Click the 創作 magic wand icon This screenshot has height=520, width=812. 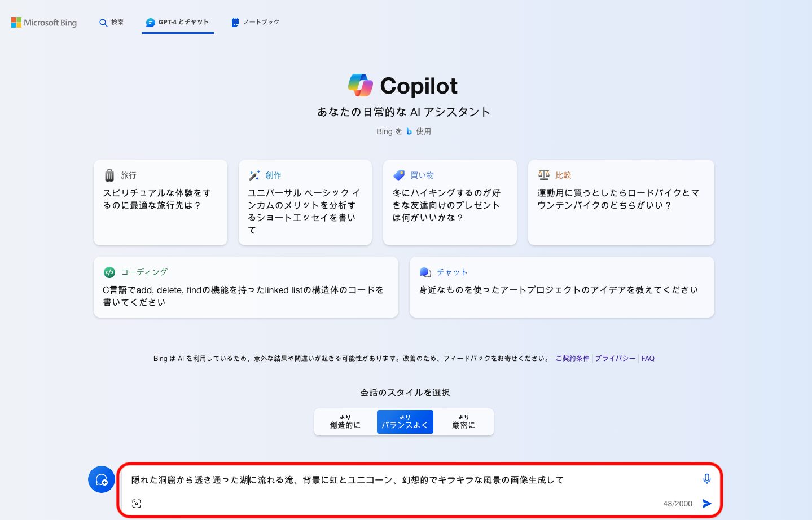coord(254,175)
